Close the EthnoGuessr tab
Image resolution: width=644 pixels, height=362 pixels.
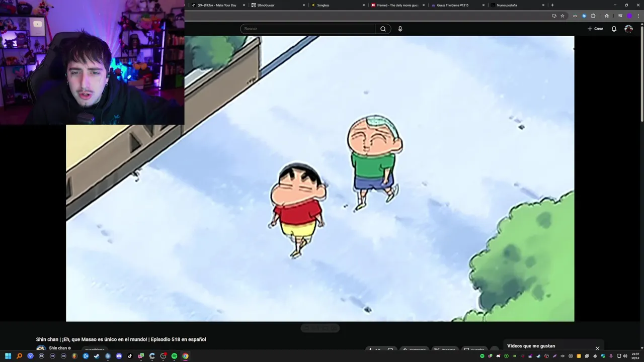click(304, 5)
